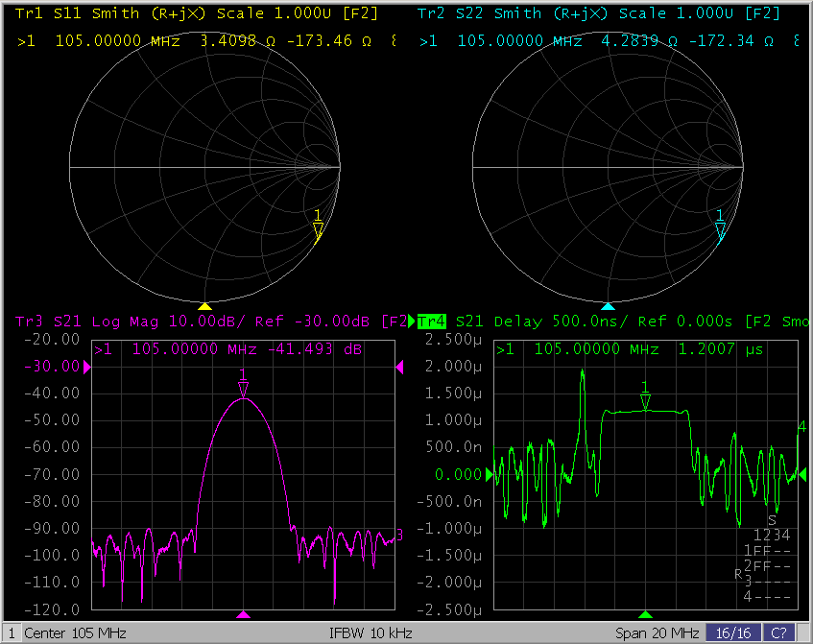Click marker 1 on the S11 Smith chart
This screenshot has height=644, width=813.
pyautogui.click(x=318, y=229)
